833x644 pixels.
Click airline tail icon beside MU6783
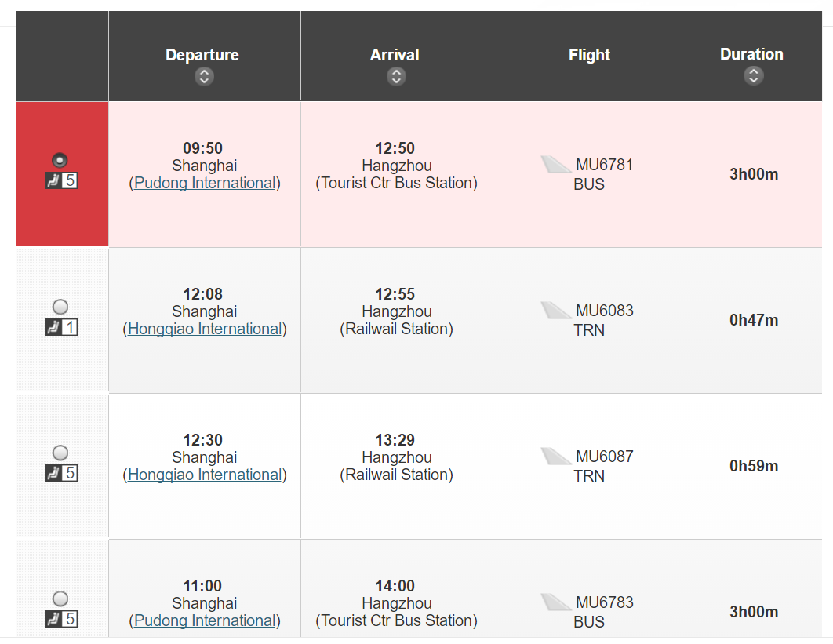click(x=555, y=602)
